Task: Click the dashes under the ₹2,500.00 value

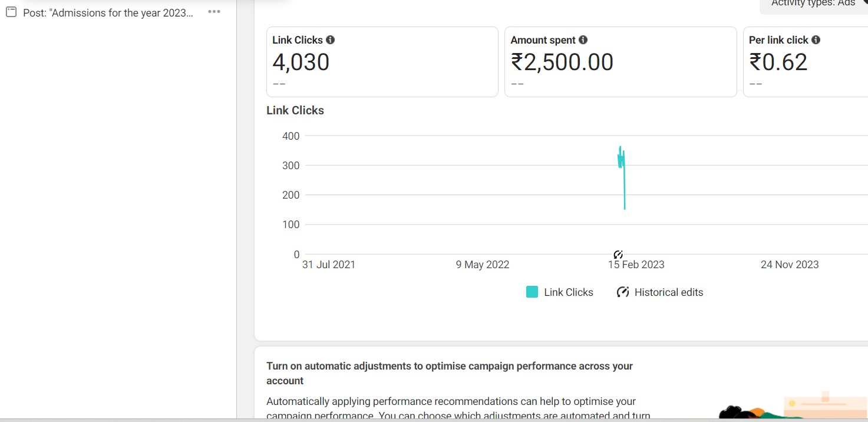Action: (517, 84)
